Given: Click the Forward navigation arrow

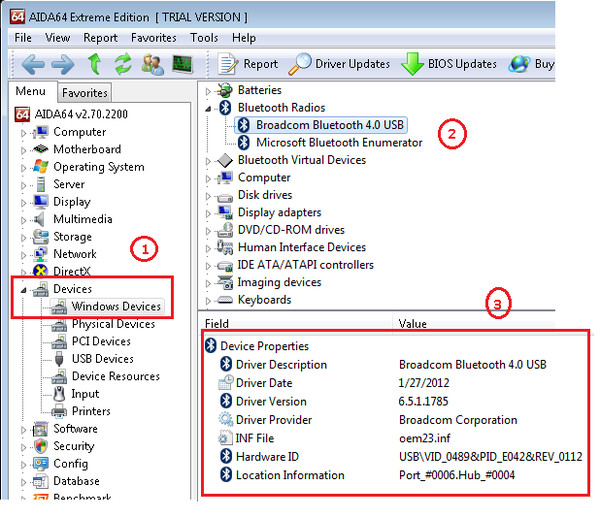Looking at the screenshot, I should [x=63, y=64].
